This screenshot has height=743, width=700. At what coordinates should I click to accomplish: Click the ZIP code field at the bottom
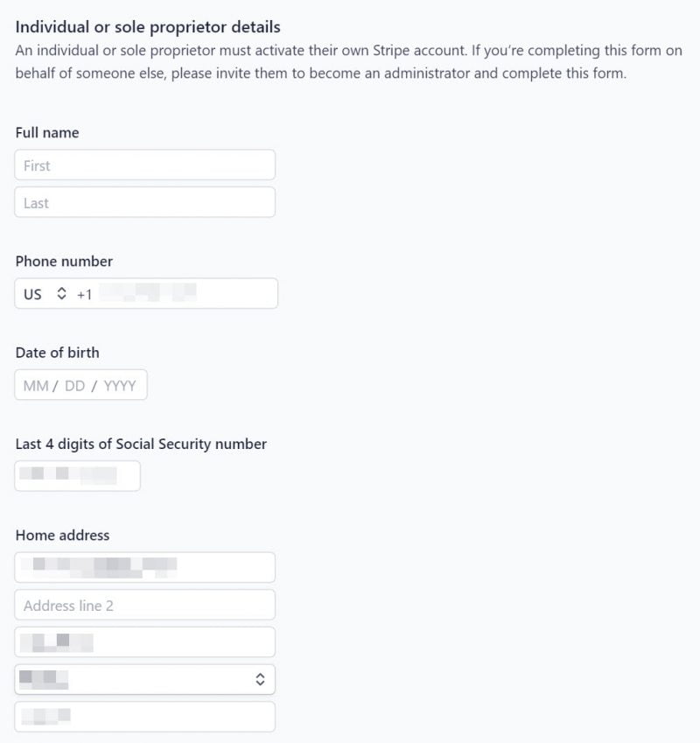click(x=144, y=717)
